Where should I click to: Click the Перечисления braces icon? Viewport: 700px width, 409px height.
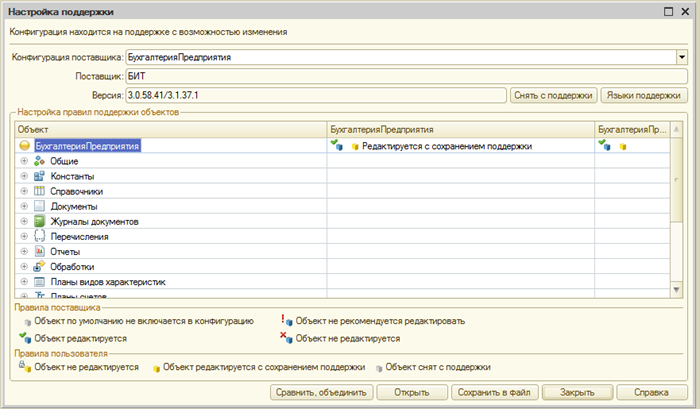(40, 237)
